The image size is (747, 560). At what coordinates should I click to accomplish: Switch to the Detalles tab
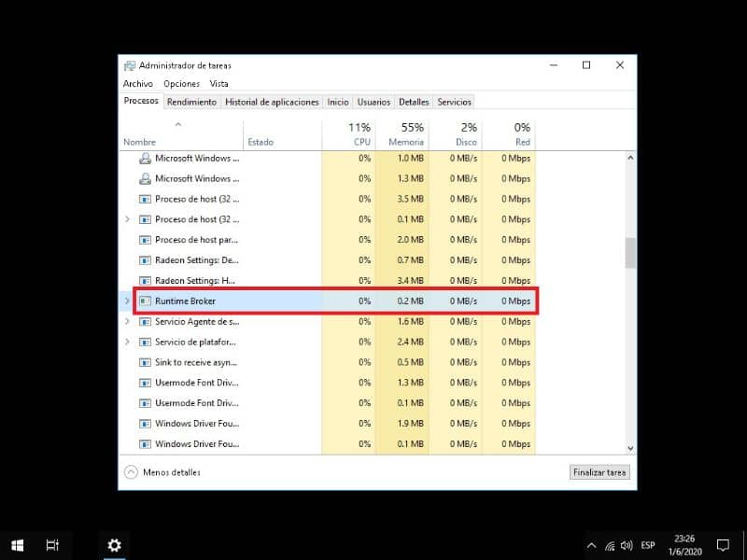coord(414,102)
